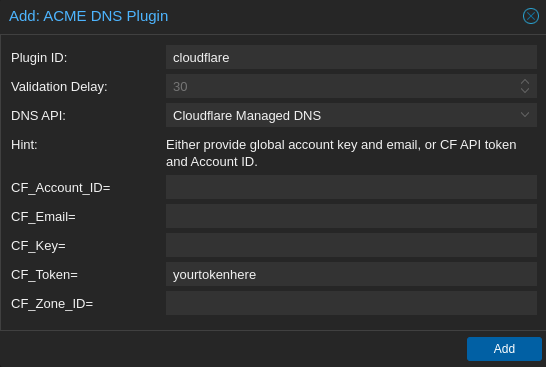Increase Validation Delay using up arrow
The image size is (546, 367).
pyautogui.click(x=525, y=82)
